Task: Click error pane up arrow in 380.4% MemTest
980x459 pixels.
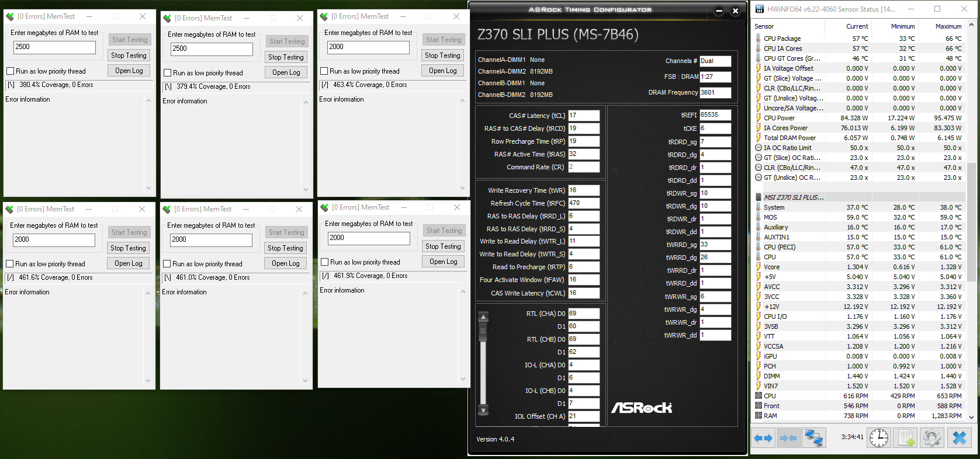Action: tap(148, 102)
